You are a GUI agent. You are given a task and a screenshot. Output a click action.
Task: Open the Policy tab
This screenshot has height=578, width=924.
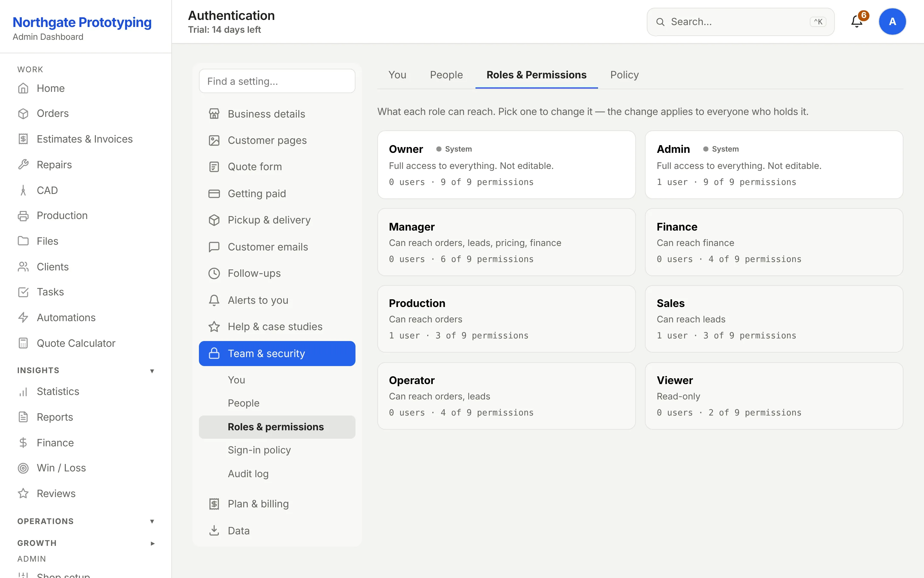[624, 75]
